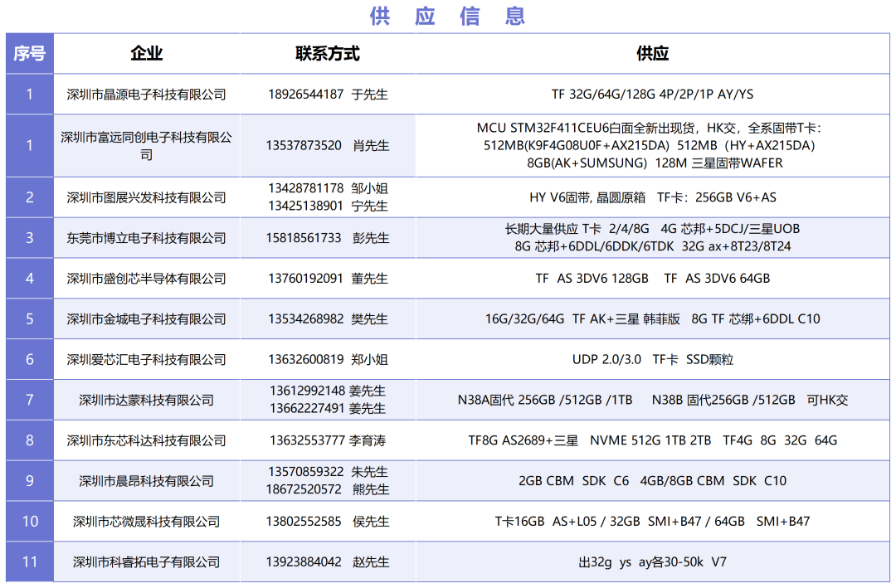
Task: Select the 企业 column header
Action: [147, 54]
